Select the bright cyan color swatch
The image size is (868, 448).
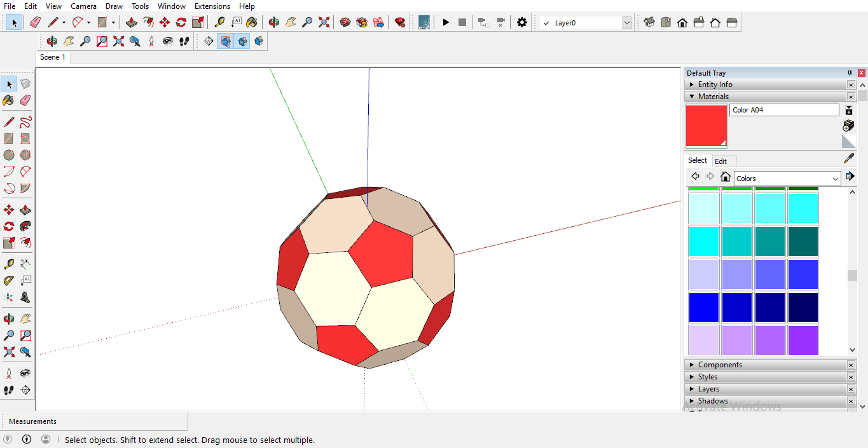(703, 241)
